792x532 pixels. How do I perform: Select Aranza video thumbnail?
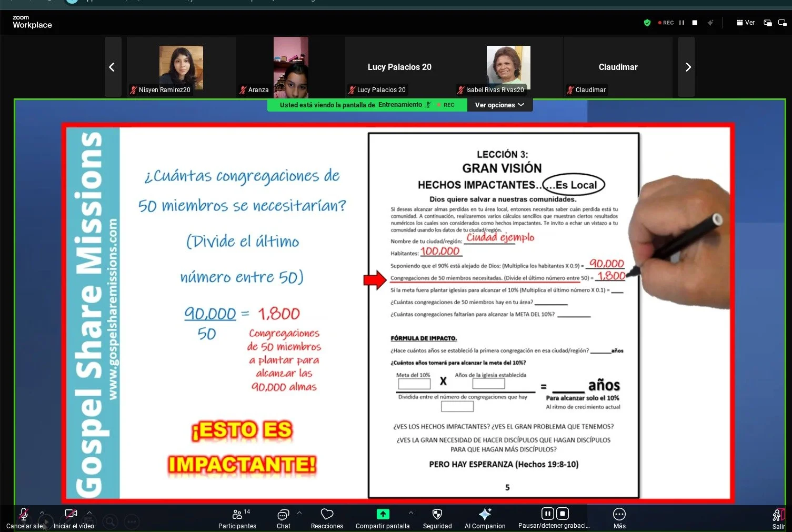click(x=290, y=67)
